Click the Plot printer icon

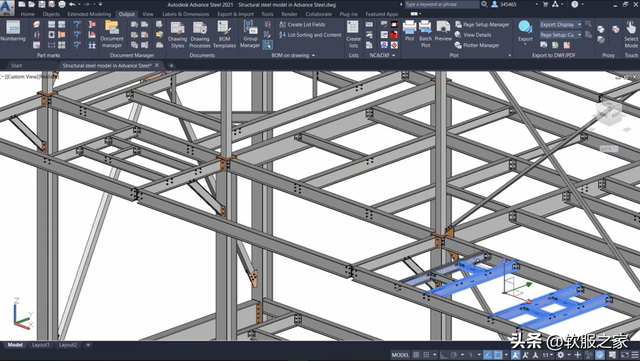coord(409,27)
